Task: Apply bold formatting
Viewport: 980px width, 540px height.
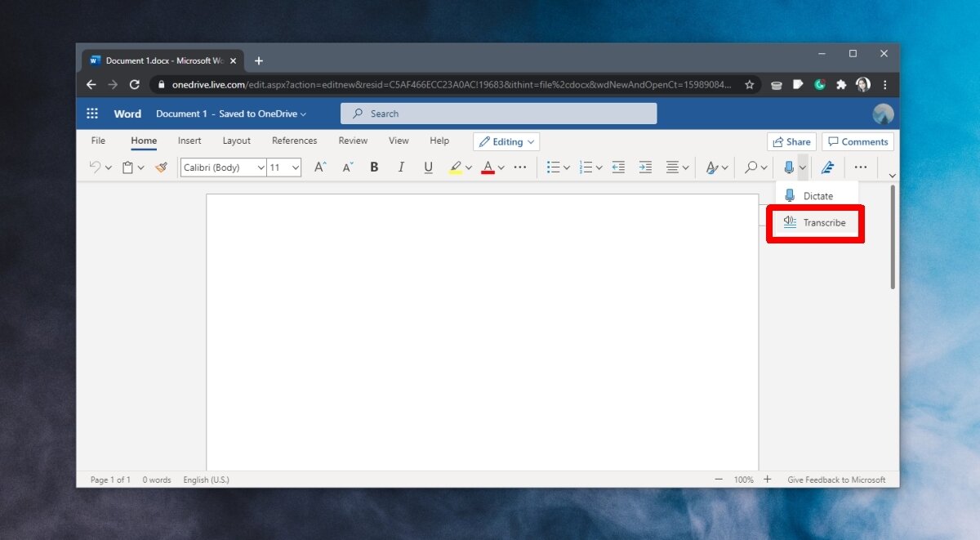Action: tap(374, 167)
